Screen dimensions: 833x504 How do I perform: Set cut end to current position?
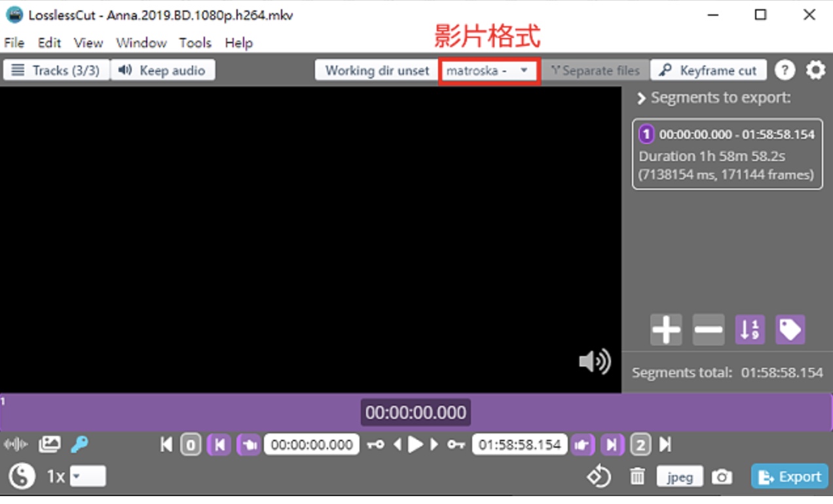tap(582, 446)
